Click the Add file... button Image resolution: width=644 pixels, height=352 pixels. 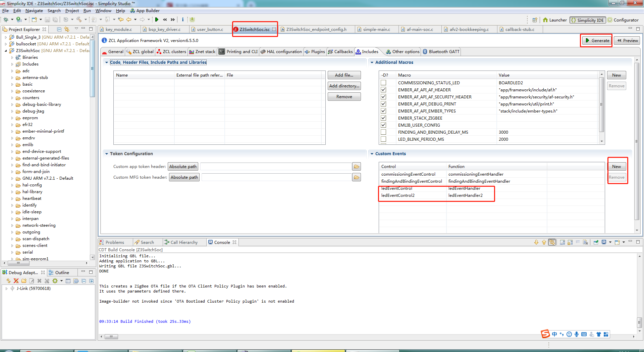pos(344,75)
